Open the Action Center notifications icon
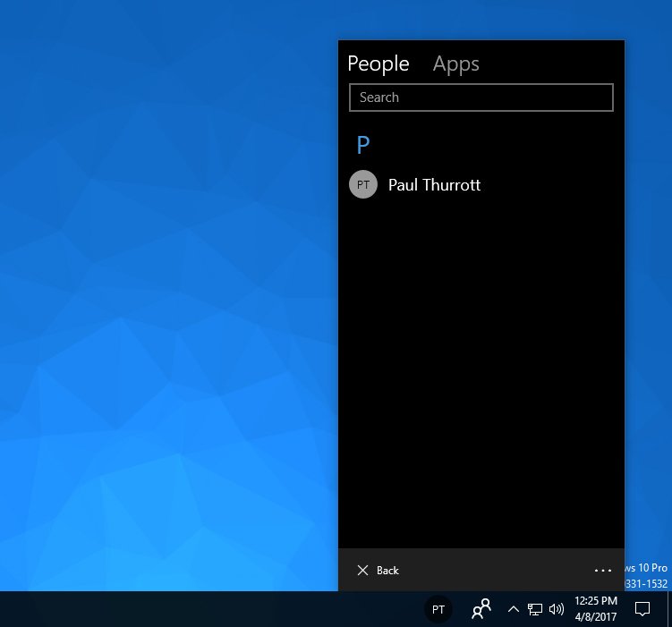 pyautogui.click(x=642, y=609)
